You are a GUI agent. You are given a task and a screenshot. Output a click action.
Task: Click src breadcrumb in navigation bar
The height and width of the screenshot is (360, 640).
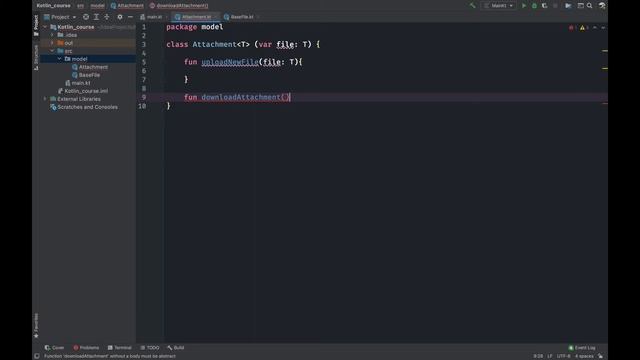pyautogui.click(x=80, y=6)
